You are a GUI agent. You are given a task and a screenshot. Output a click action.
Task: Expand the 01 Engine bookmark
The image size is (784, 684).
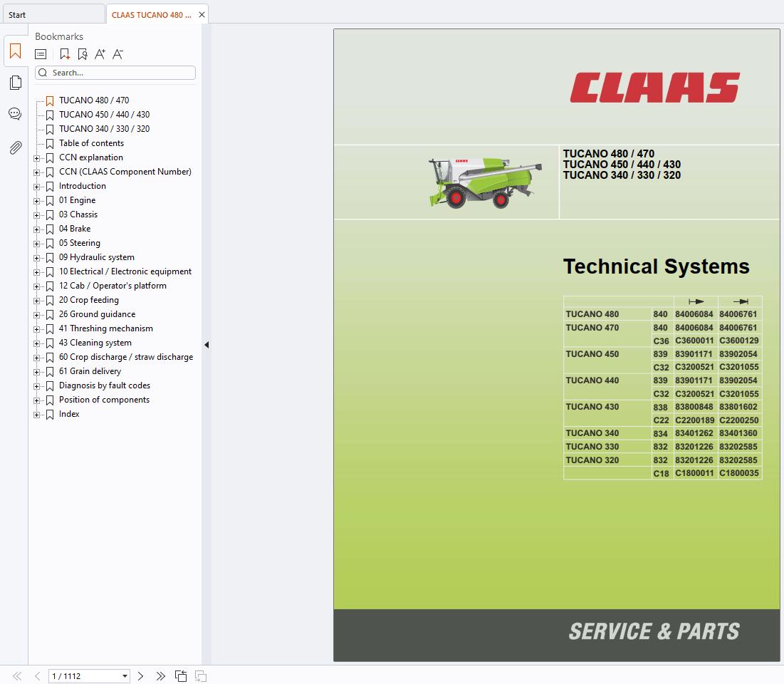point(36,201)
